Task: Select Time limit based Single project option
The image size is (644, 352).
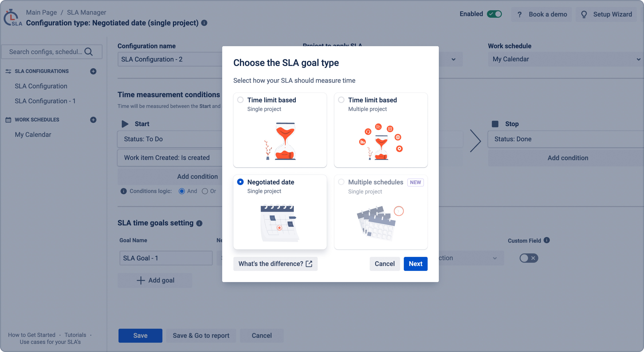Action: [240, 100]
